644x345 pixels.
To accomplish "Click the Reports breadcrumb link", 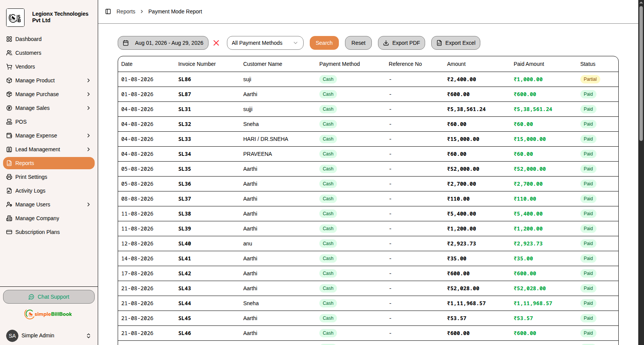I will click(x=126, y=11).
